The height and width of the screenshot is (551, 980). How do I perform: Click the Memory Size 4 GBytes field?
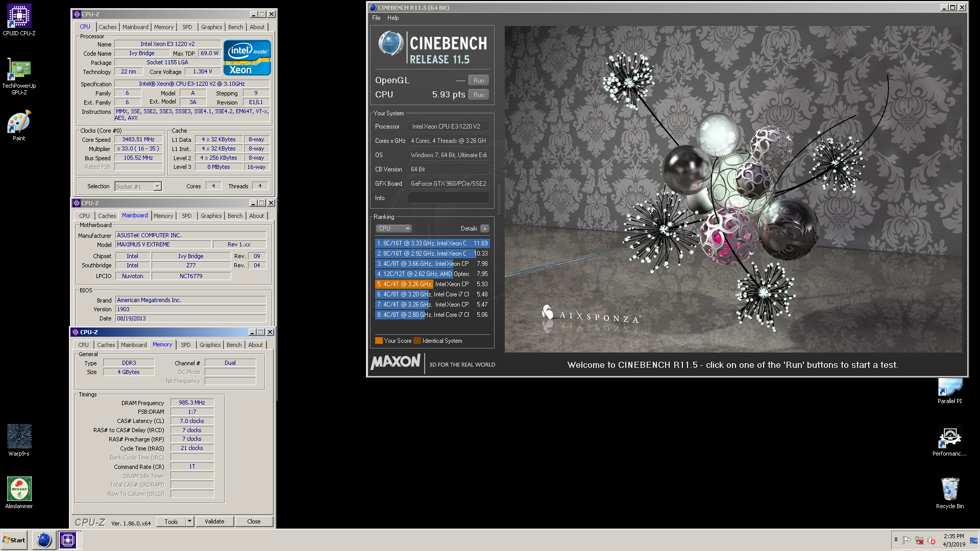pyautogui.click(x=129, y=372)
